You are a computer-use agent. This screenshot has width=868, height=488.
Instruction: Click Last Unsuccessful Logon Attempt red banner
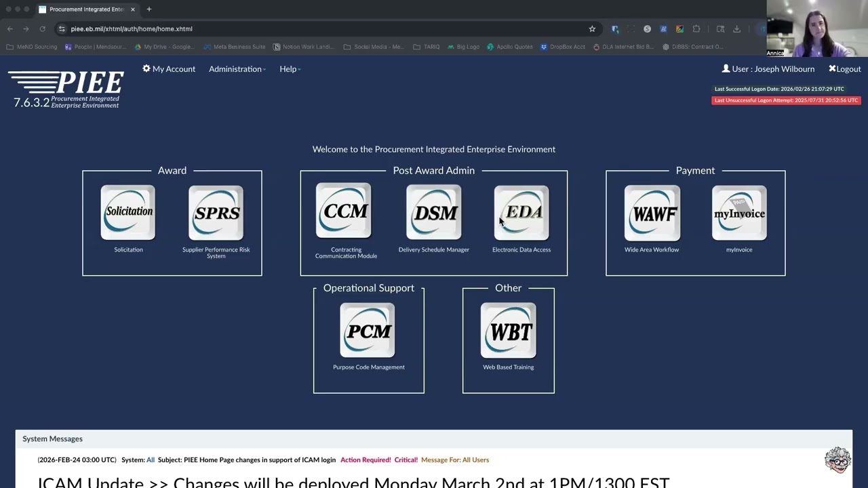tap(786, 100)
